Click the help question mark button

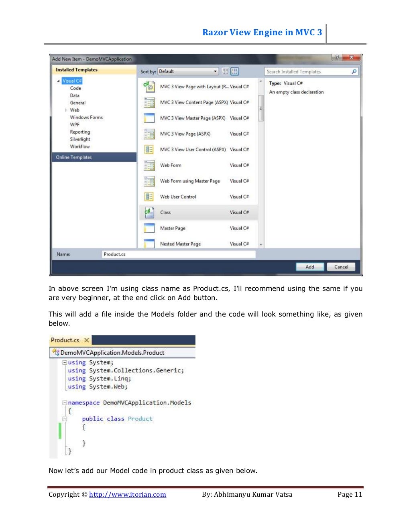click(x=337, y=57)
